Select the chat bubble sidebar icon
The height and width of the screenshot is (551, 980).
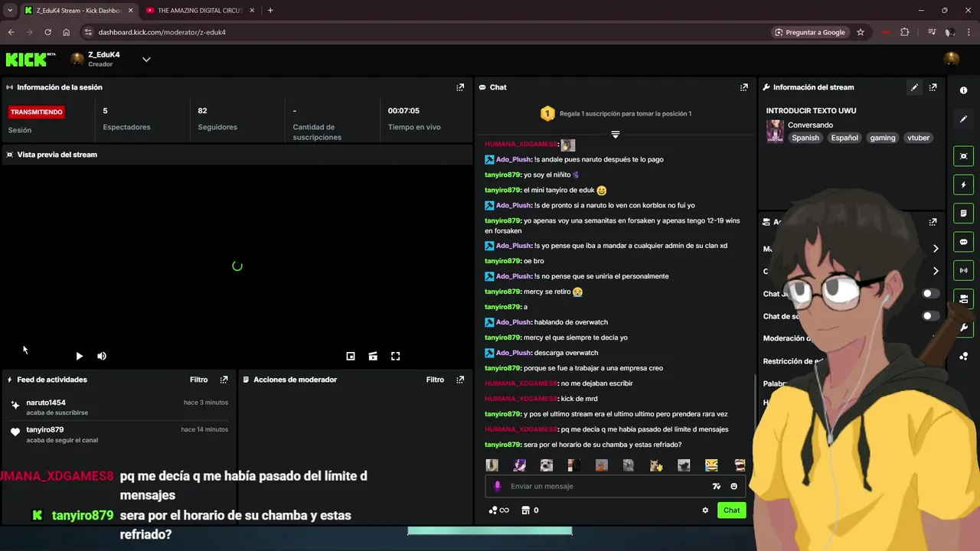click(963, 242)
